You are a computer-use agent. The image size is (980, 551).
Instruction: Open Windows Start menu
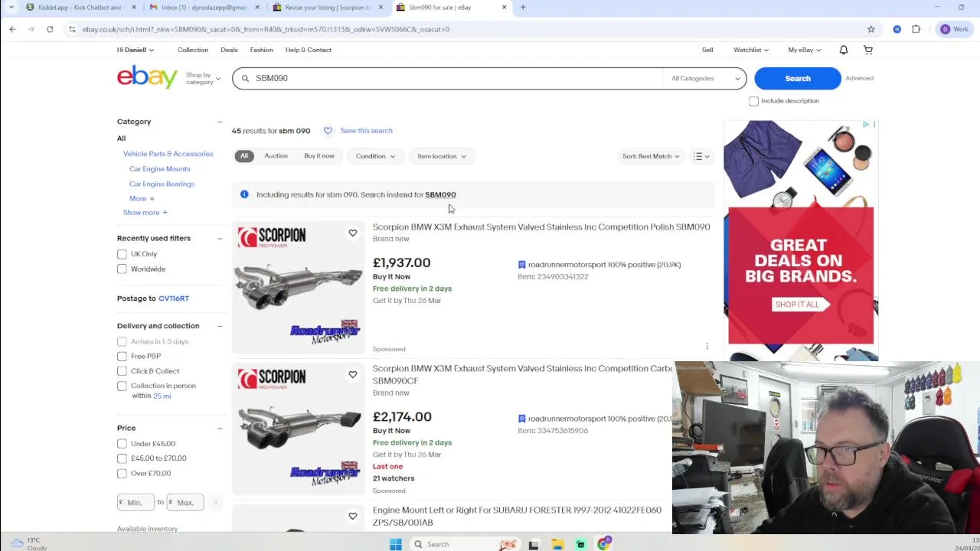coord(395,544)
